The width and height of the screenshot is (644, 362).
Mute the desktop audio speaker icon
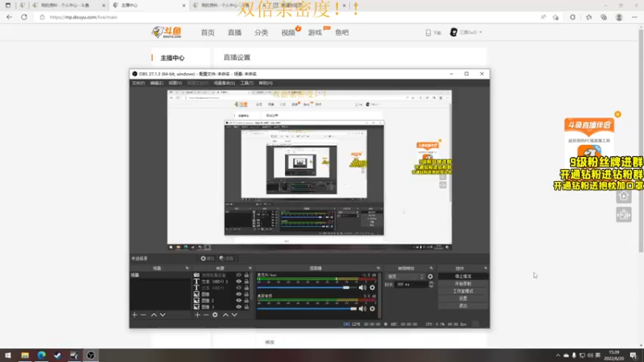pos(362,309)
